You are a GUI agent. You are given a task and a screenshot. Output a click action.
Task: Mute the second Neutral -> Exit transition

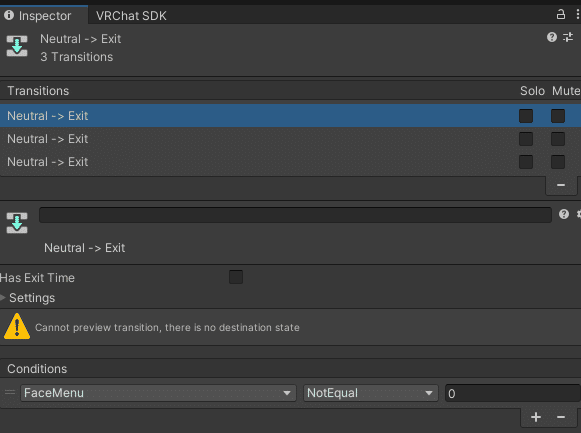pyautogui.click(x=558, y=139)
